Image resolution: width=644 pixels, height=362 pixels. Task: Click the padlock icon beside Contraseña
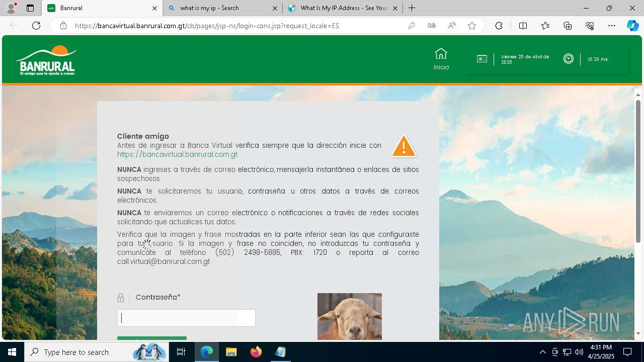pyautogui.click(x=121, y=298)
